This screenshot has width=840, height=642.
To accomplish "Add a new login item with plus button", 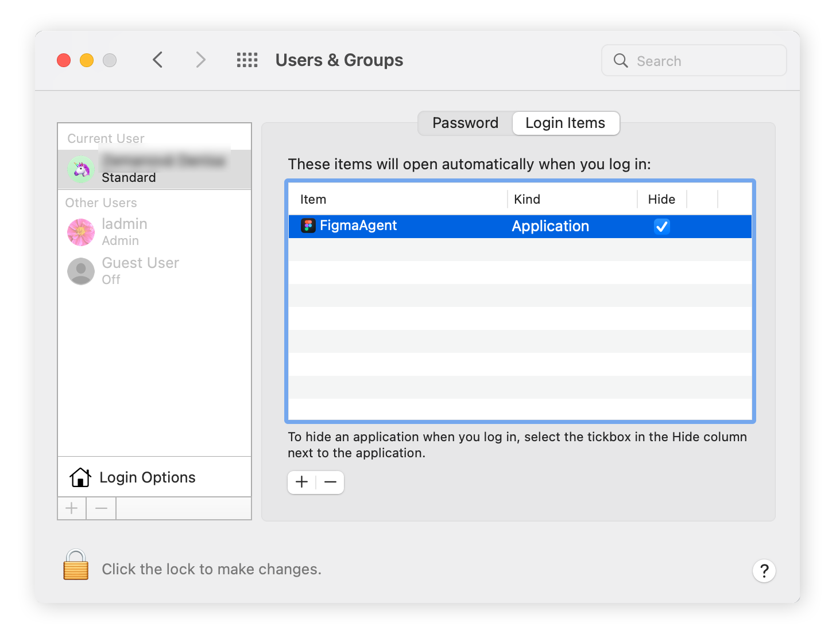I will pos(301,482).
